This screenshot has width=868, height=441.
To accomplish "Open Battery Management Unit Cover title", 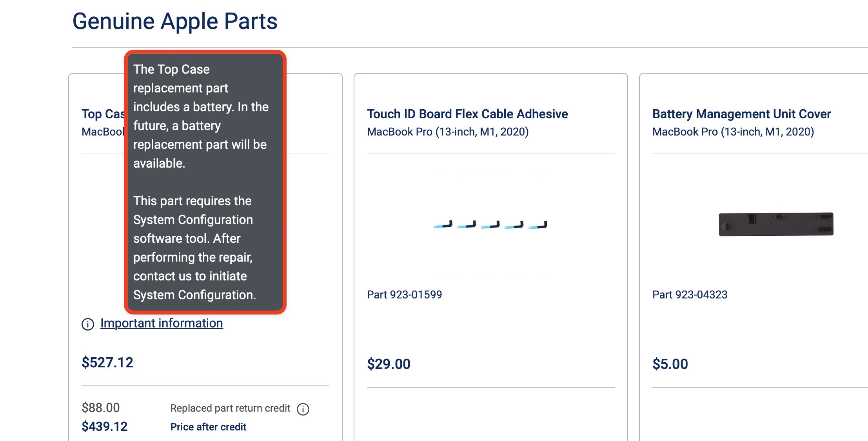I will (741, 114).
